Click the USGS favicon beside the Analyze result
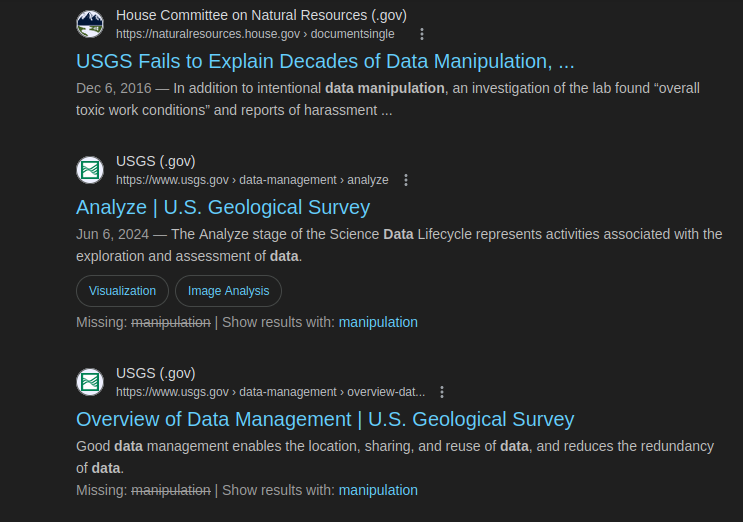The width and height of the screenshot is (743, 522). (x=90, y=170)
